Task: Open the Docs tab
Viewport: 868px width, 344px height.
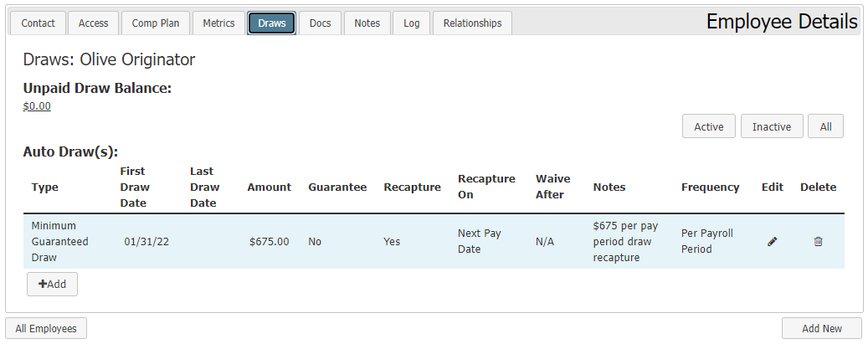Action: coord(320,23)
